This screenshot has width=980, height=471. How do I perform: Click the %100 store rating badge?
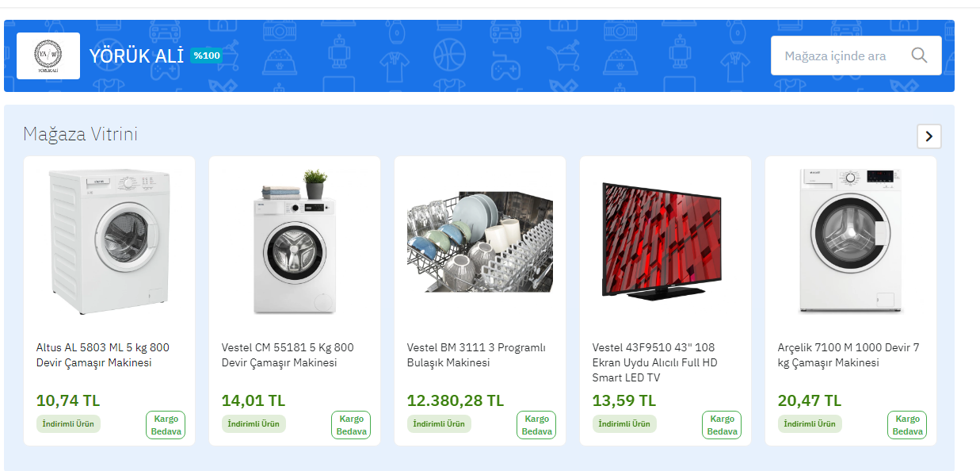point(207,56)
